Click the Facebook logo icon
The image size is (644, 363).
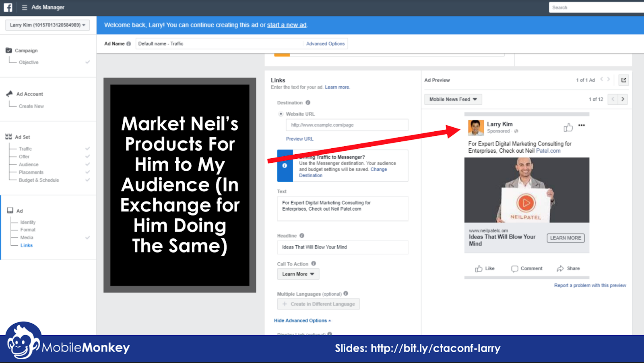coord(8,7)
